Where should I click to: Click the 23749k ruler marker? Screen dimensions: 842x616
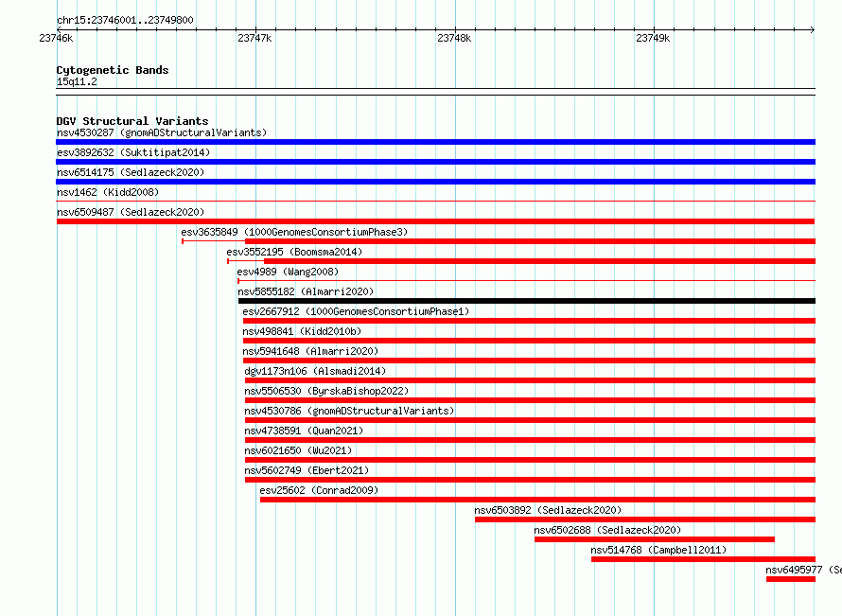pyautogui.click(x=653, y=38)
